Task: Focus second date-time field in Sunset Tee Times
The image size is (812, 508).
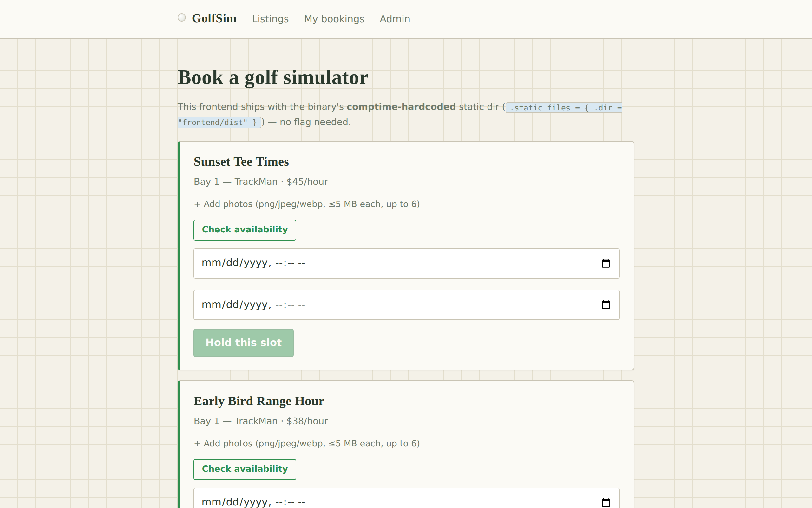Action: [406, 305]
